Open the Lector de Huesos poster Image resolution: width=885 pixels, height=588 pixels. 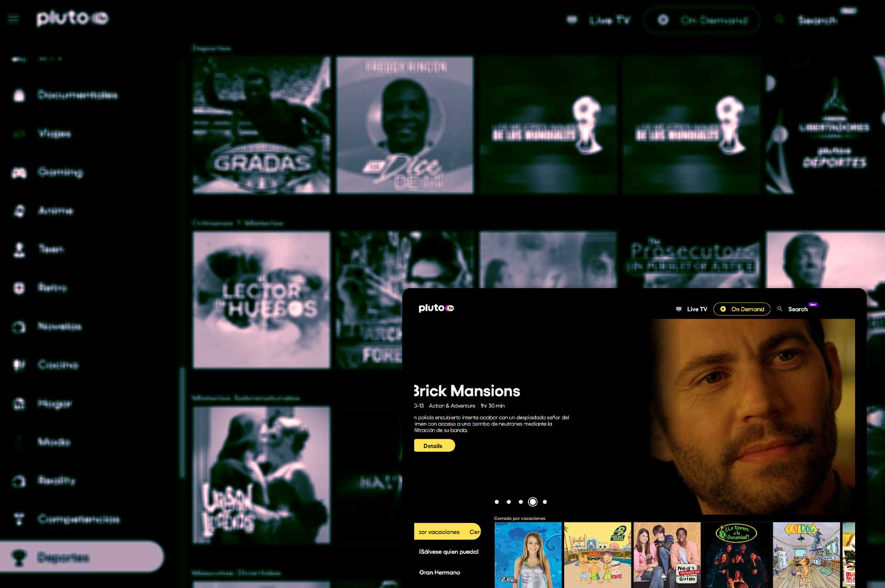pos(262,299)
